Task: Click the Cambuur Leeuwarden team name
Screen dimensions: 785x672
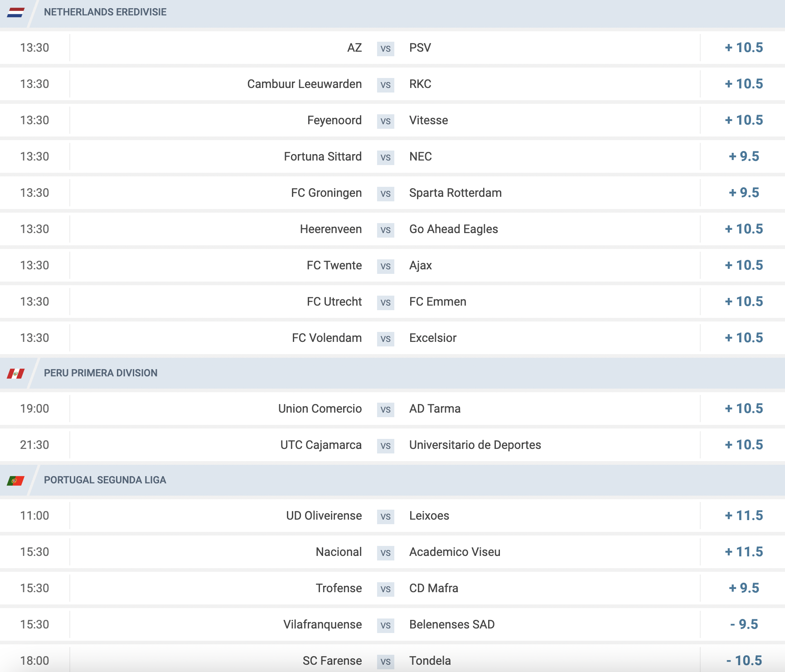Action: 305,84
